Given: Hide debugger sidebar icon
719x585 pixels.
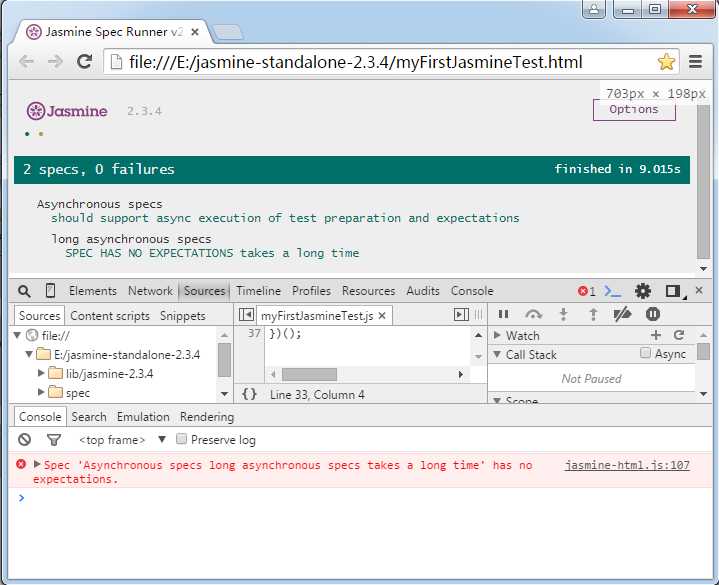Looking at the screenshot, I should [461, 315].
